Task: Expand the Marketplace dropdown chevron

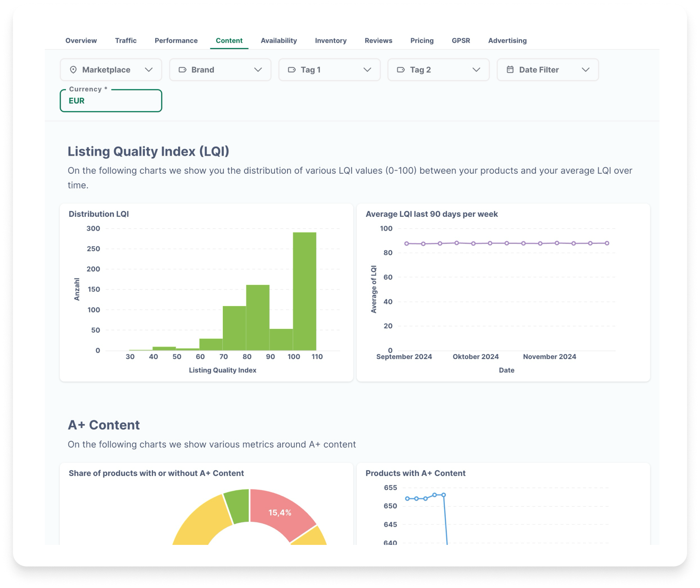Action: pos(149,70)
